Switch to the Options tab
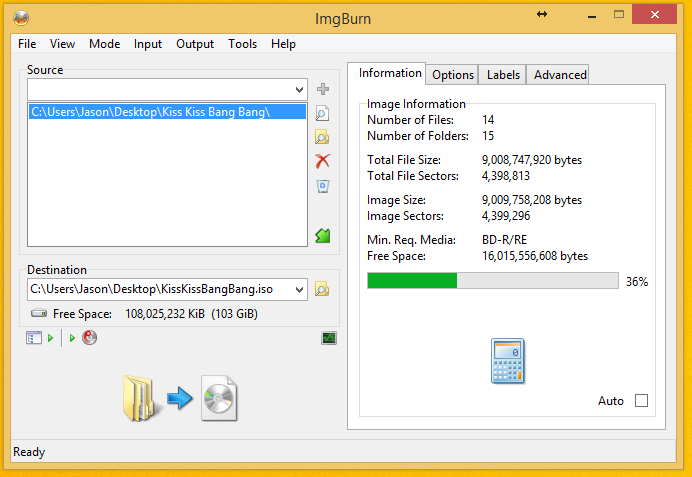Image resolution: width=692 pixels, height=477 pixels. coord(453,75)
